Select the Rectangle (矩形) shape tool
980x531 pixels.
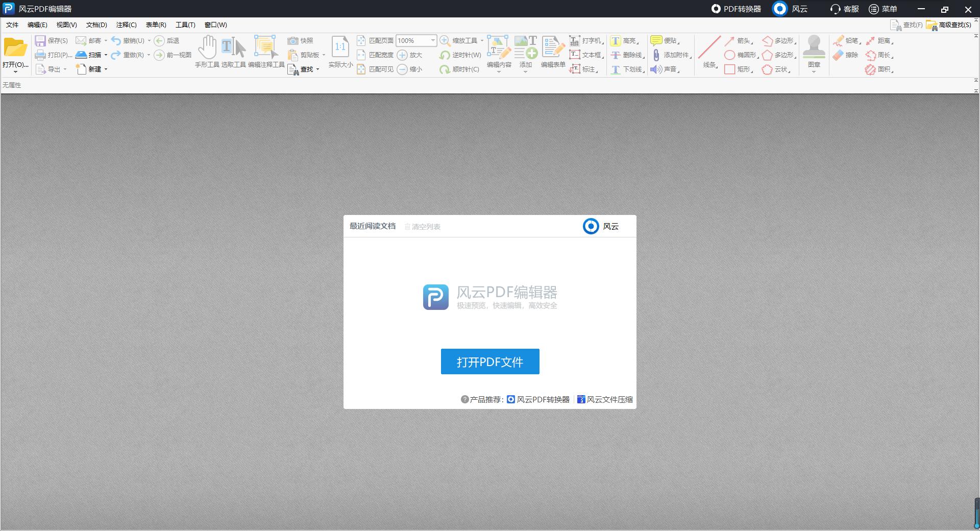[738, 69]
